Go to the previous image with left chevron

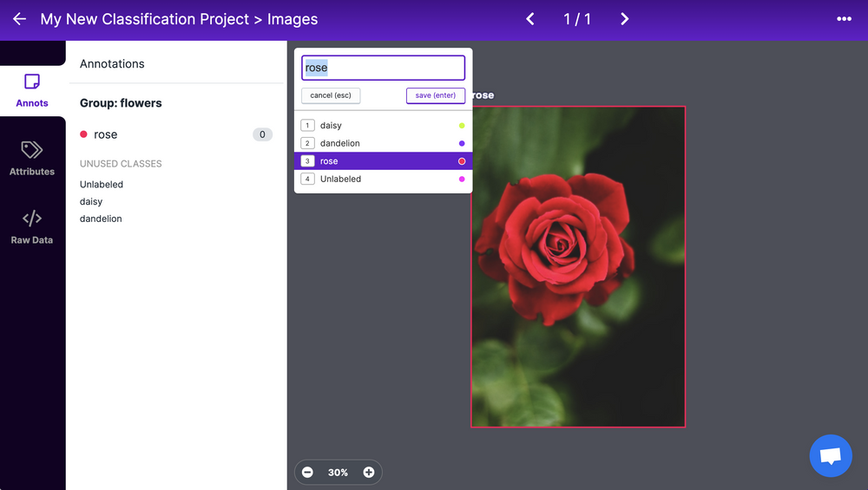529,19
